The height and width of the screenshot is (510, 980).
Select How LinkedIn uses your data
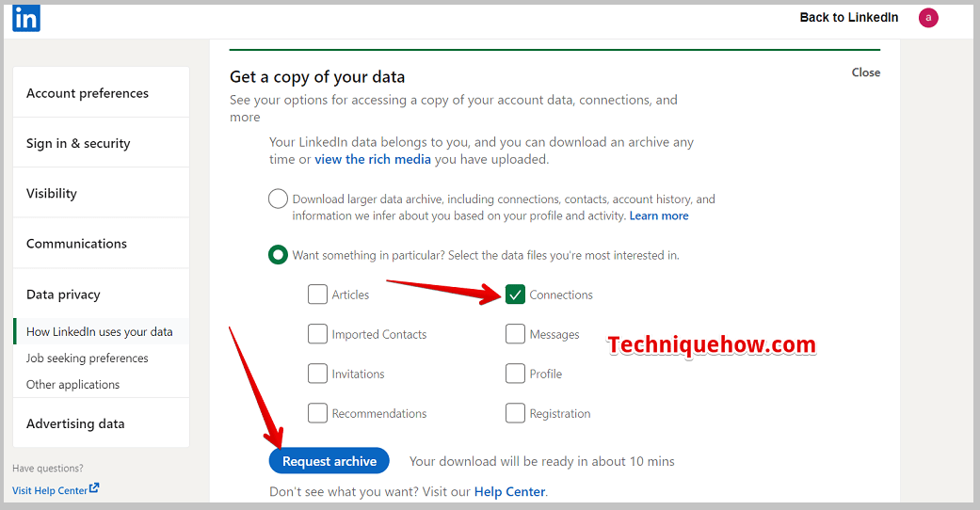pyautogui.click(x=102, y=331)
